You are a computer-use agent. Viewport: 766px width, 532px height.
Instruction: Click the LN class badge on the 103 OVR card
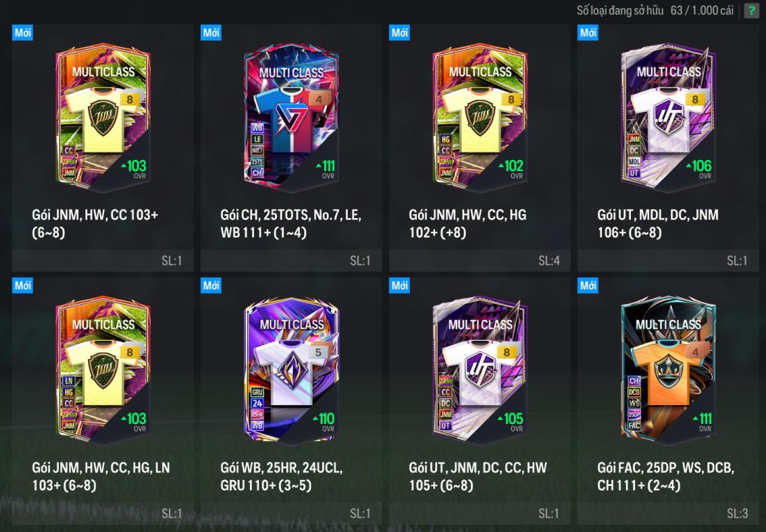[69, 381]
